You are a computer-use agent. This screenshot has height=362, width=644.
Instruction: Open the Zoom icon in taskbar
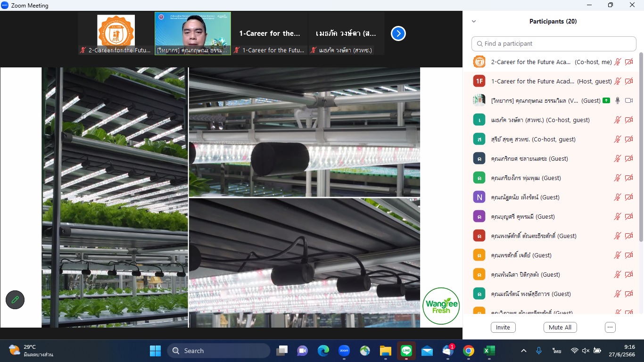pos(344,351)
